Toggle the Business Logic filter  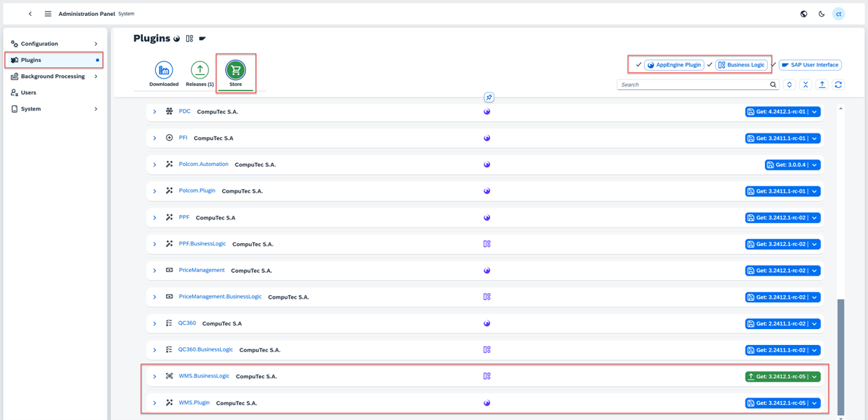point(742,65)
